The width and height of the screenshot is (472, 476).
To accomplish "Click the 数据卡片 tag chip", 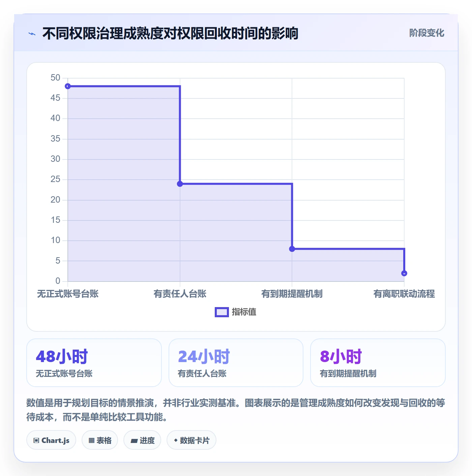I will (x=191, y=440).
